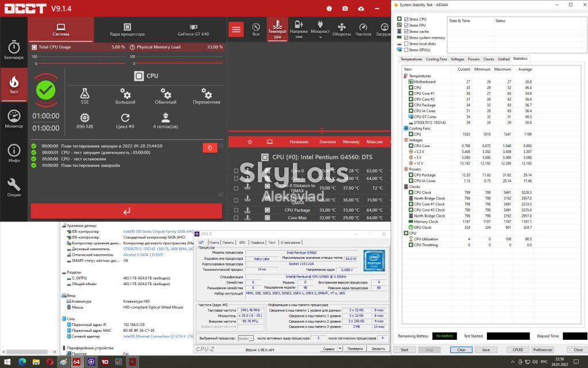Uncheck Stress cache in AIDA64
The width and height of the screenshot is (588, 368).
click(x=406, y=32)
